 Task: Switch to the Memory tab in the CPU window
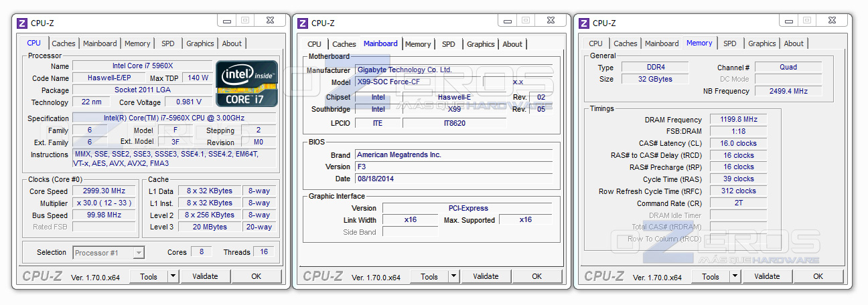[x=137, y=43]
